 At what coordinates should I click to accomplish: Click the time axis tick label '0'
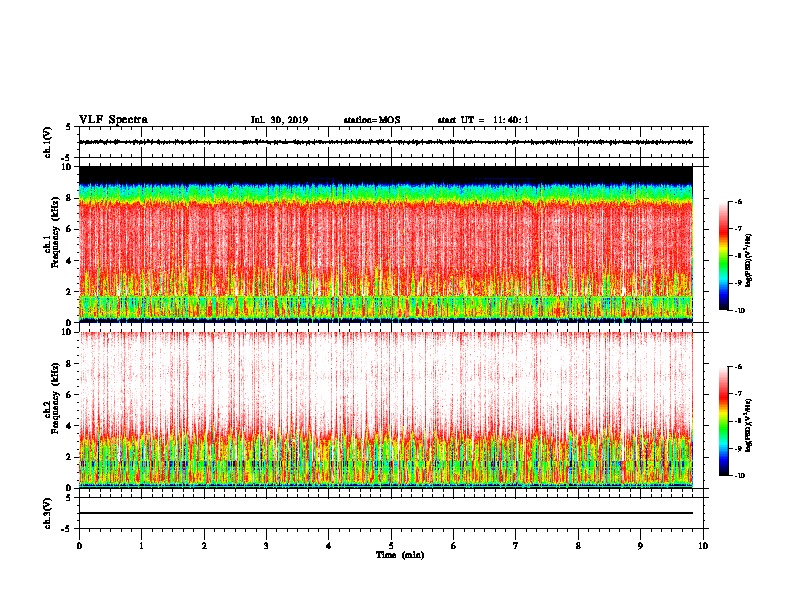[79, 546]
